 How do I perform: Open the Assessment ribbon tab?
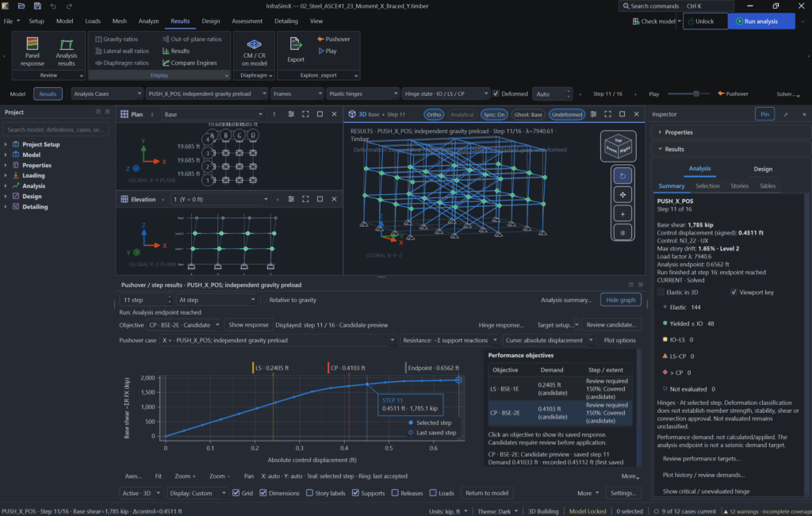[247, 21]
